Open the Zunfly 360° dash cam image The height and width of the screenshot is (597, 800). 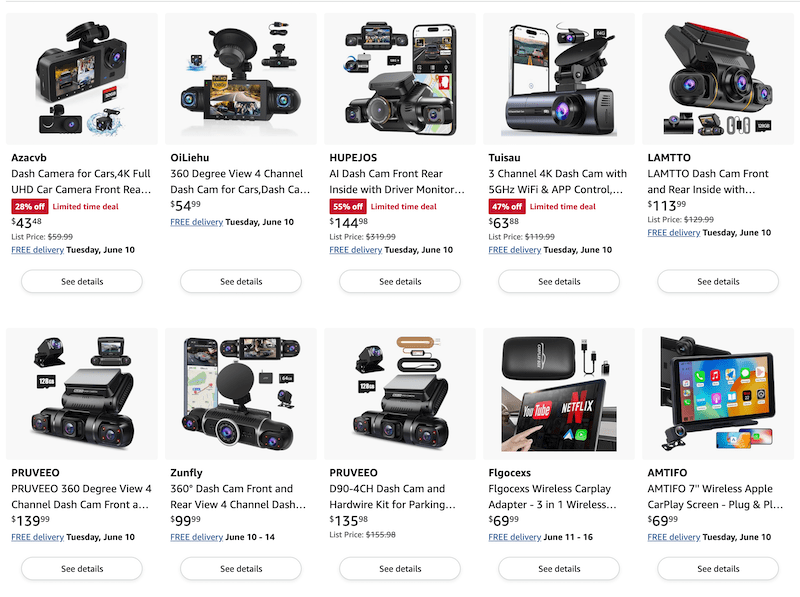[x=241, y=393]
